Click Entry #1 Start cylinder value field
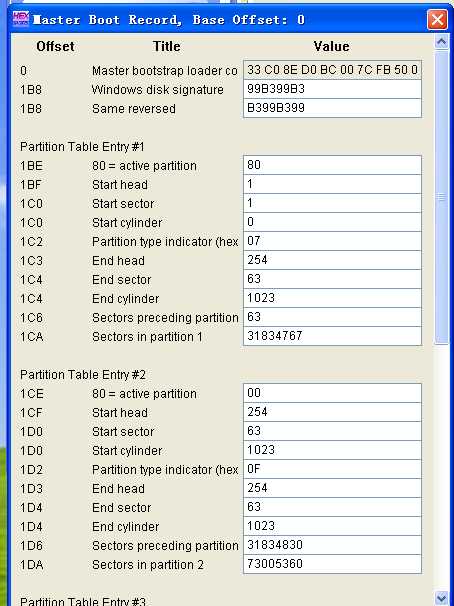 (x=332, y=222)
